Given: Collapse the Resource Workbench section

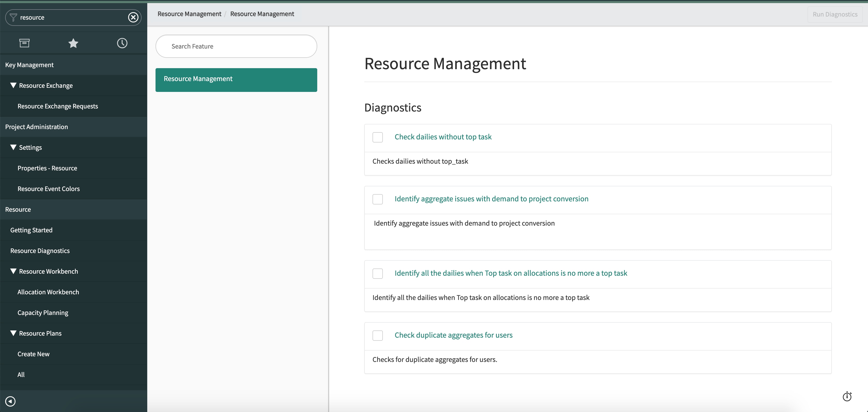Looking at the screenshot, I should pyautogui.click(x=13, y=271).
